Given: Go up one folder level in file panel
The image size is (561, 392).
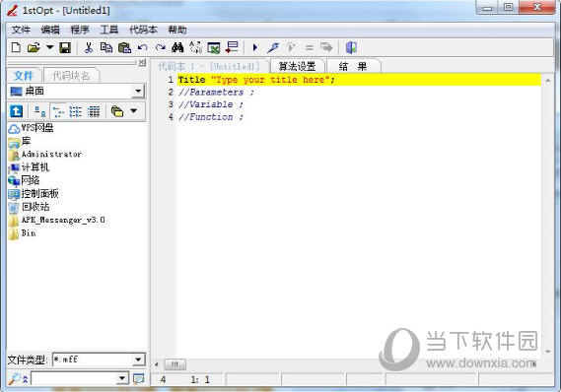Looking at the screenshot, I should coord(16,111).
